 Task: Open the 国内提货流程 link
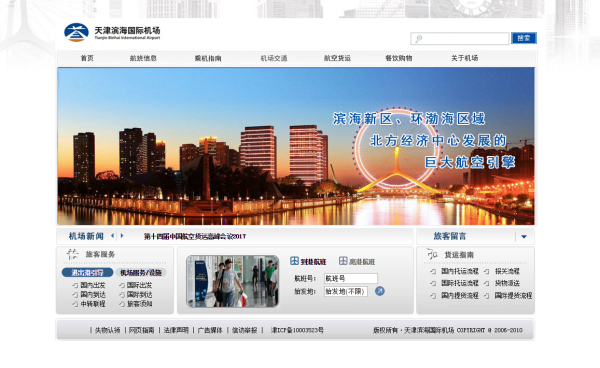coord(460,295)
